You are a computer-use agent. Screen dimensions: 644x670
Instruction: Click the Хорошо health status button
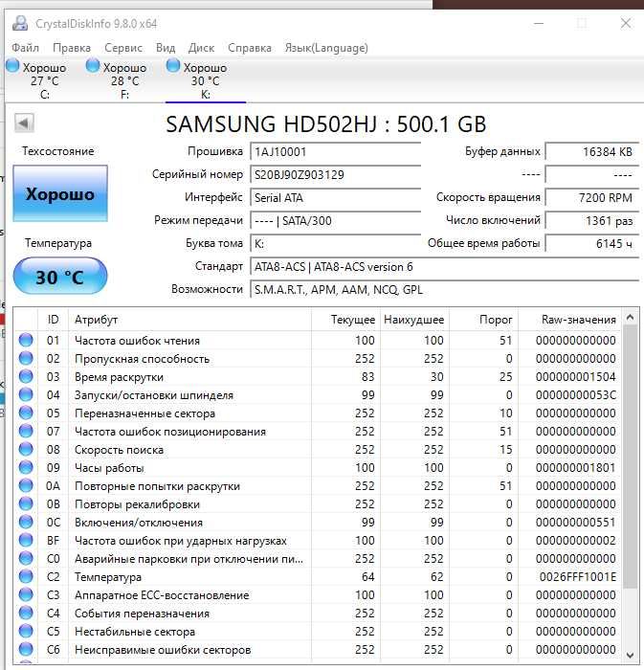point(60,193)
